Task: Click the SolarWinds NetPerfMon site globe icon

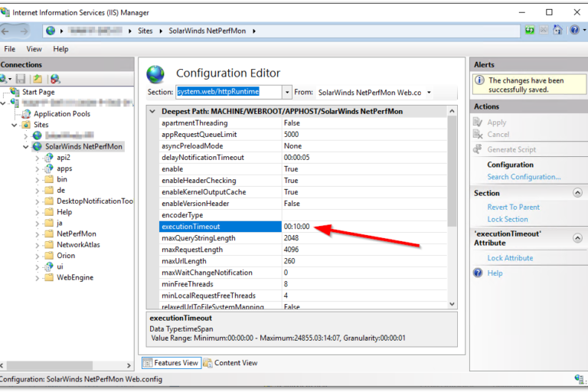Action: point(38,146)
